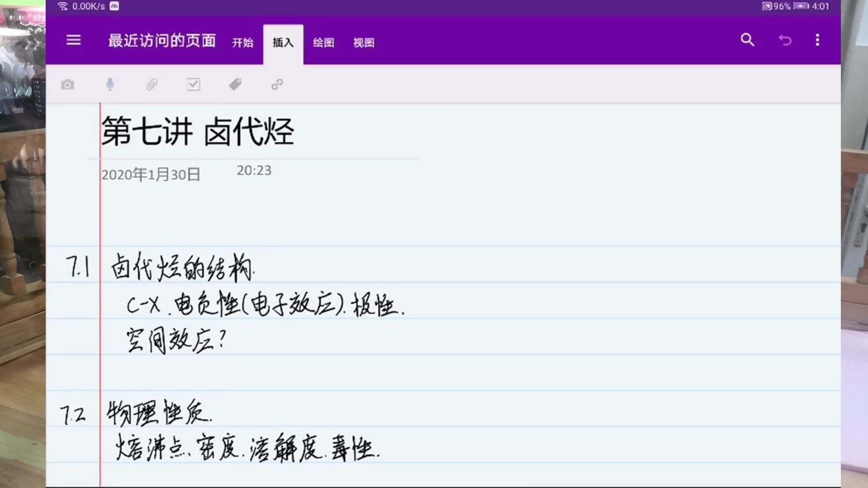Select the note title 第七讲 卤代烃

click(198, 131)
